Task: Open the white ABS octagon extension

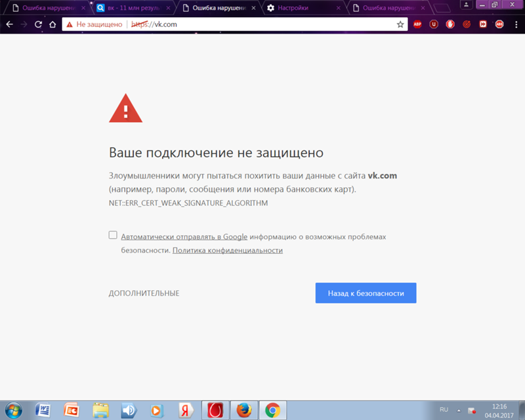Action: coord(499,24)
